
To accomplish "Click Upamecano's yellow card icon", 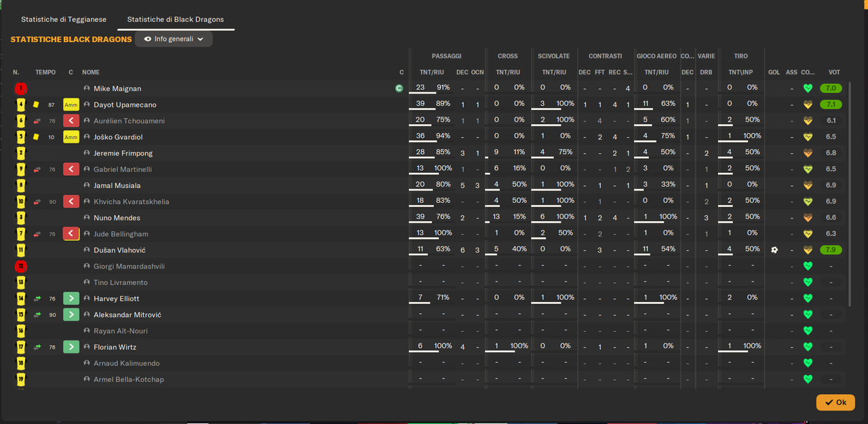I will [36, 104].
